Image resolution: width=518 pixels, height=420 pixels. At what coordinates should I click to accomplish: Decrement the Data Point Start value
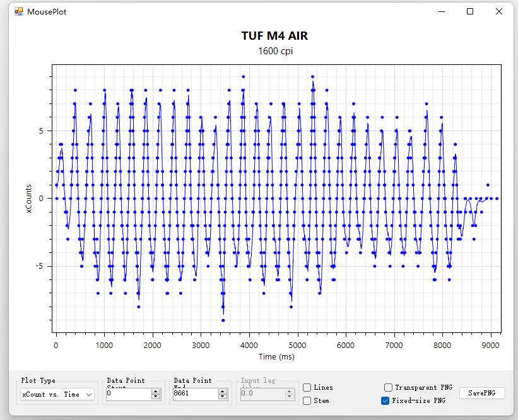click(155, 396)
